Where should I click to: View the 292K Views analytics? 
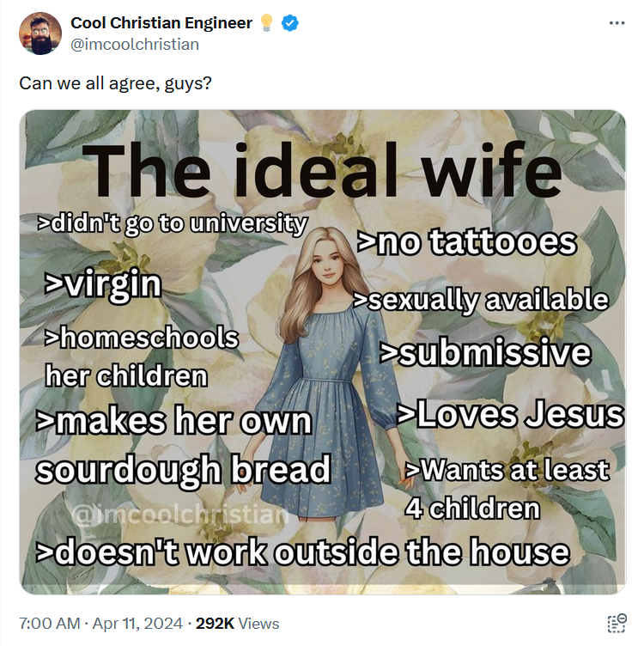237,624
